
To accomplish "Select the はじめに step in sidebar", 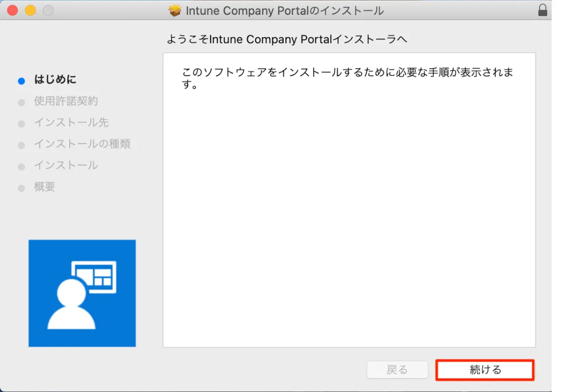I will pyautogui.click(x=55, y=80).
